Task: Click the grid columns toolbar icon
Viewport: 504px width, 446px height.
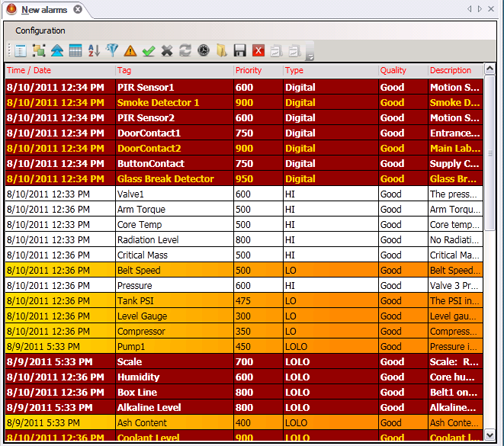Action: pyautogui.click(x=75, y=51)
